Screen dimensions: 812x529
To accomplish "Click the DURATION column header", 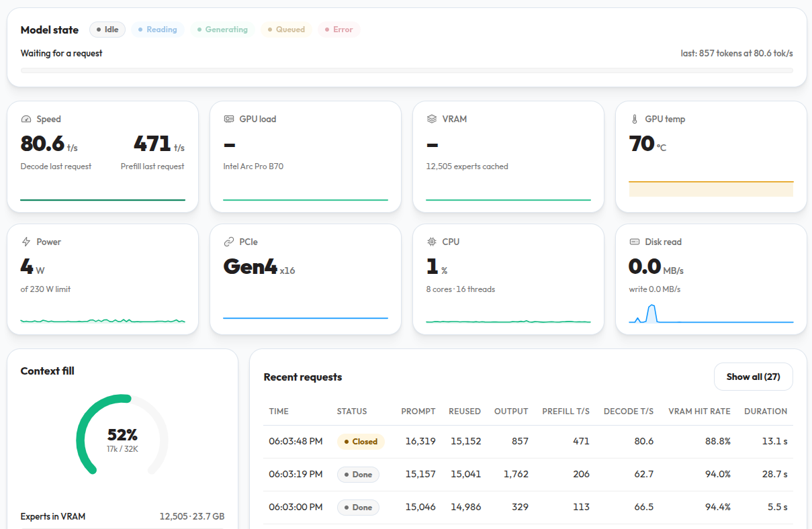I will 766,412.
